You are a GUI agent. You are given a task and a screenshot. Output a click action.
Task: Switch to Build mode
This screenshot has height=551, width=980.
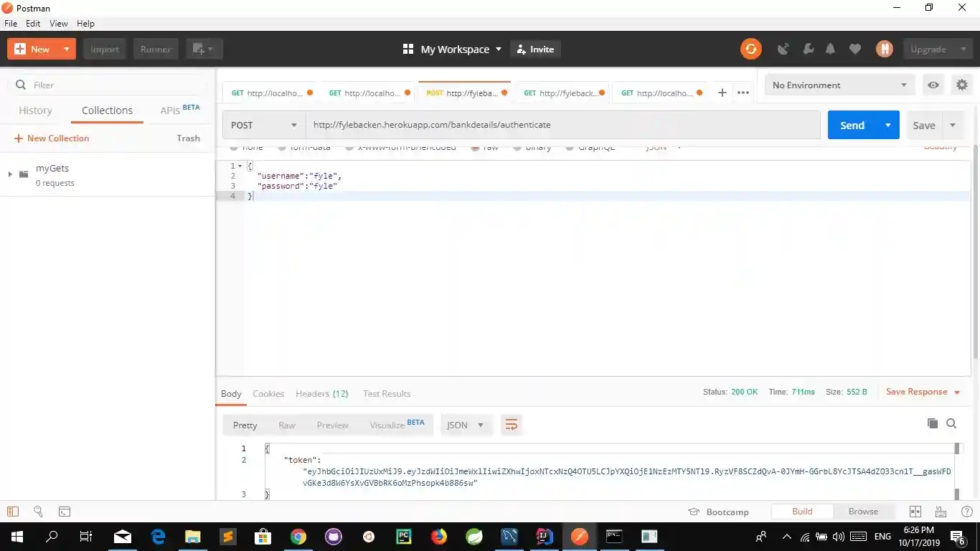click(802, 512)
